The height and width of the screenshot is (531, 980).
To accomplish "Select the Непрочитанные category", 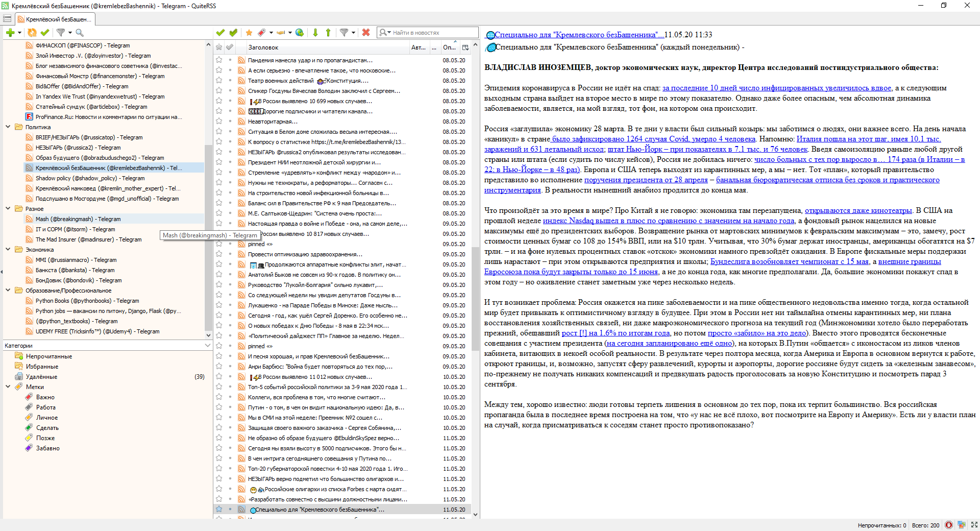I will click(x=49, y=356).
